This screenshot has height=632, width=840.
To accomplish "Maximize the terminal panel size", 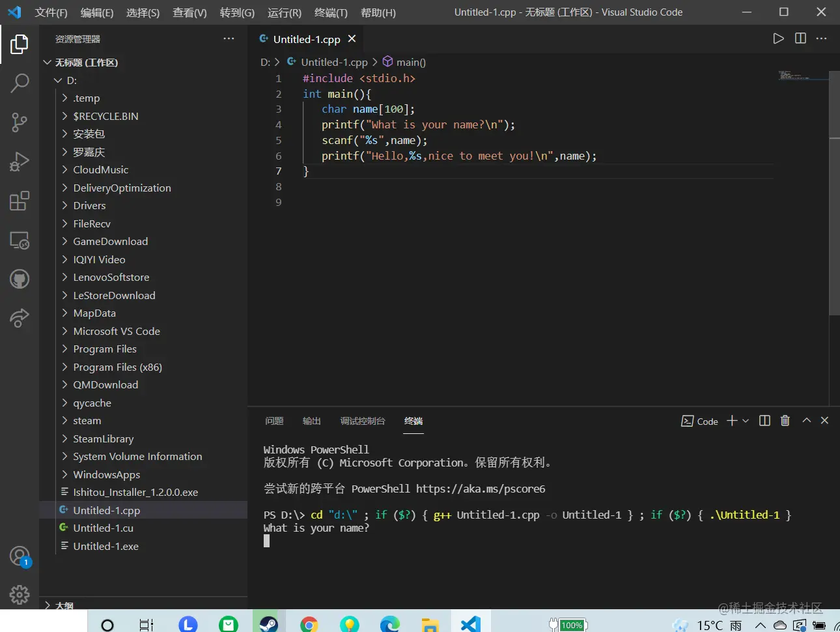I will 806,421.
